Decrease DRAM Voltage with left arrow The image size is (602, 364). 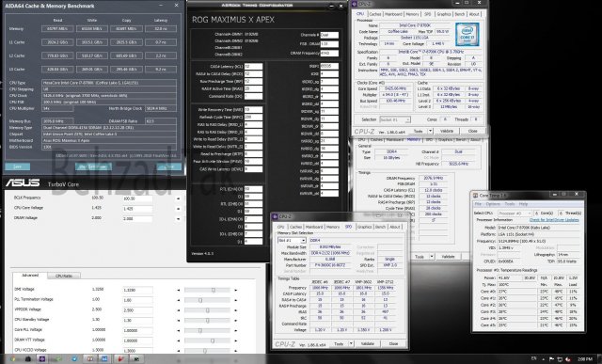tap(178, 219)
